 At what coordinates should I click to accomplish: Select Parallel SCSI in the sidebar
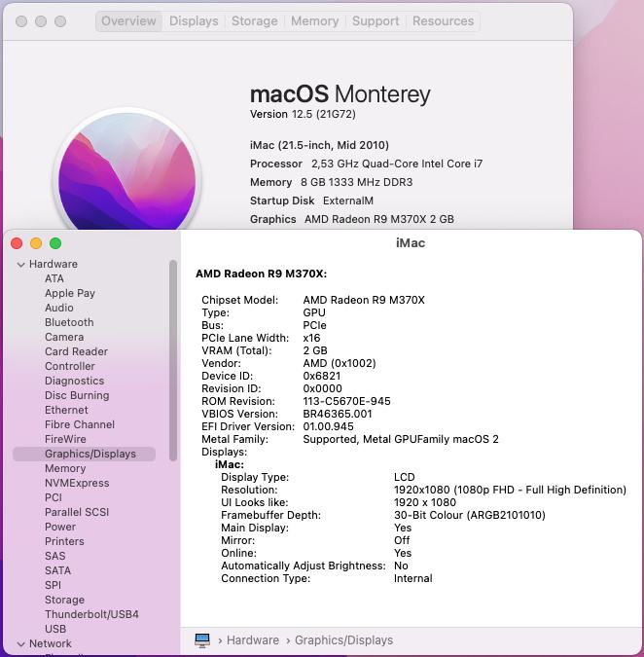(x=77, y=512)
